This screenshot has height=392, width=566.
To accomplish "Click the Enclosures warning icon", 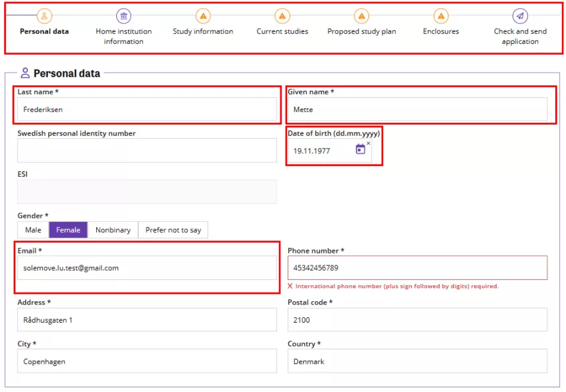I will point(441,16).
